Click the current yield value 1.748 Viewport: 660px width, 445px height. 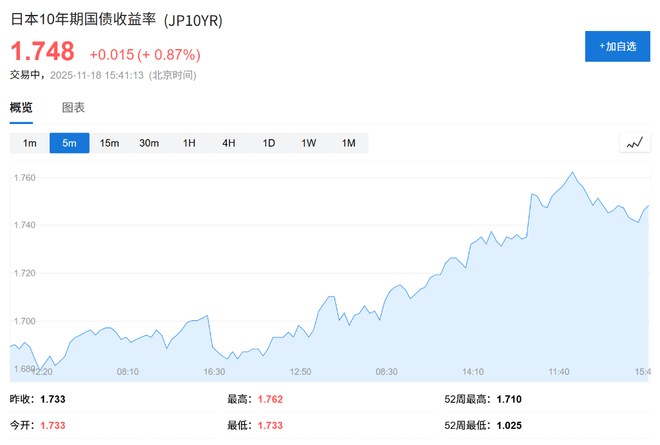coord(42,52)
